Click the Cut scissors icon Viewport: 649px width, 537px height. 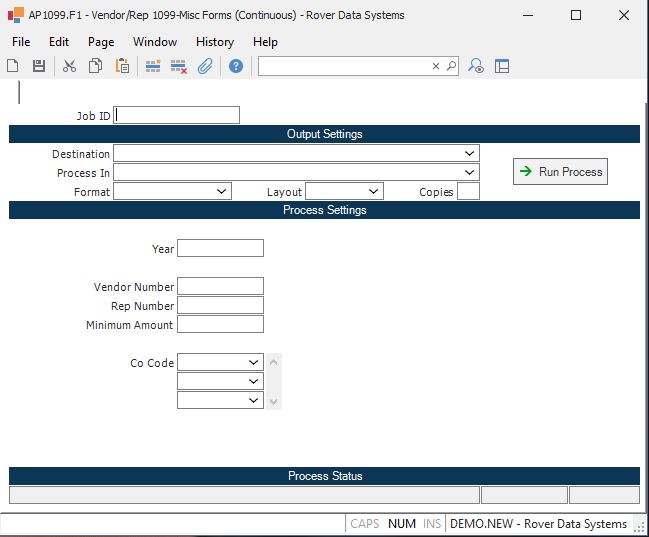tap(69, 66)
